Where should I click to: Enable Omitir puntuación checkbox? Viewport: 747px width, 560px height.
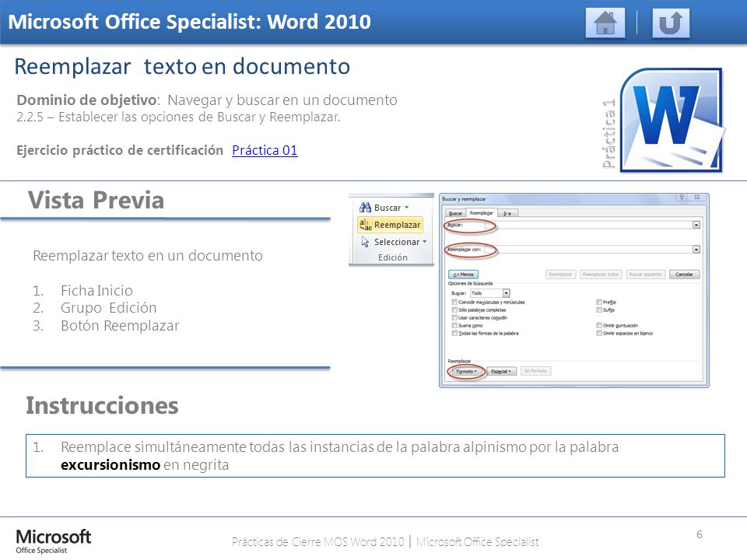tap(599, 326)
